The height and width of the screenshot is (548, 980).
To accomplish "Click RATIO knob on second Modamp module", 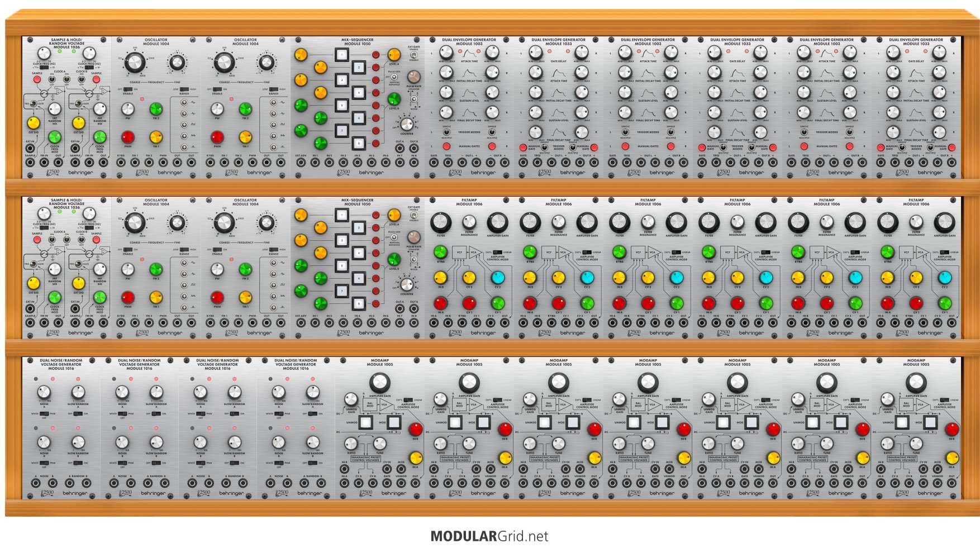I will (440, 444).
